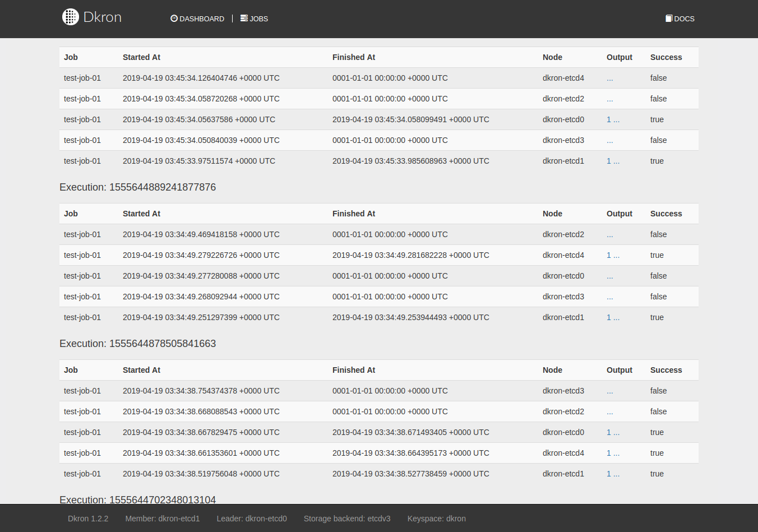Open the book icon beside DOCS
This screenshot has height=532, width=758.
668,18
